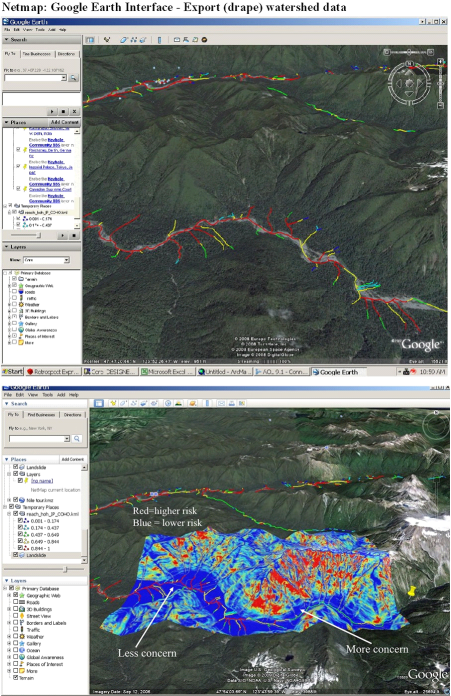Expand Weather layer node in lower window

pyautogui.click(x=10, y=637)
